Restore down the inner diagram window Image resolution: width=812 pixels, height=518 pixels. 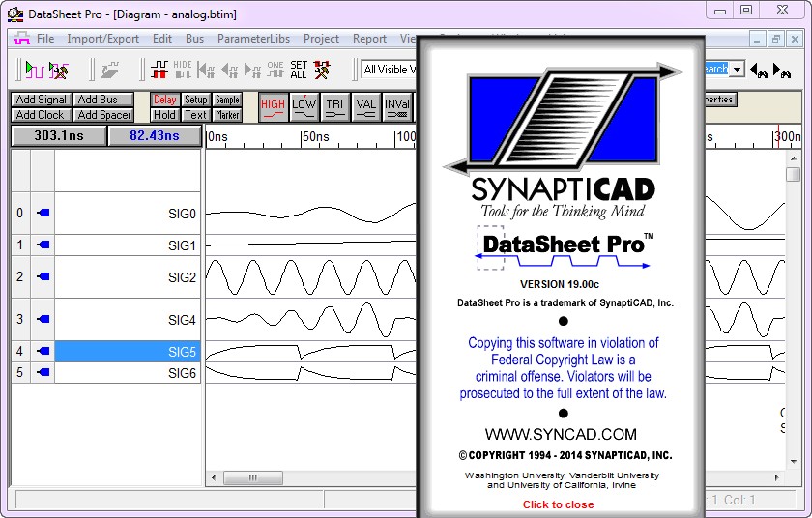point(775,39)
